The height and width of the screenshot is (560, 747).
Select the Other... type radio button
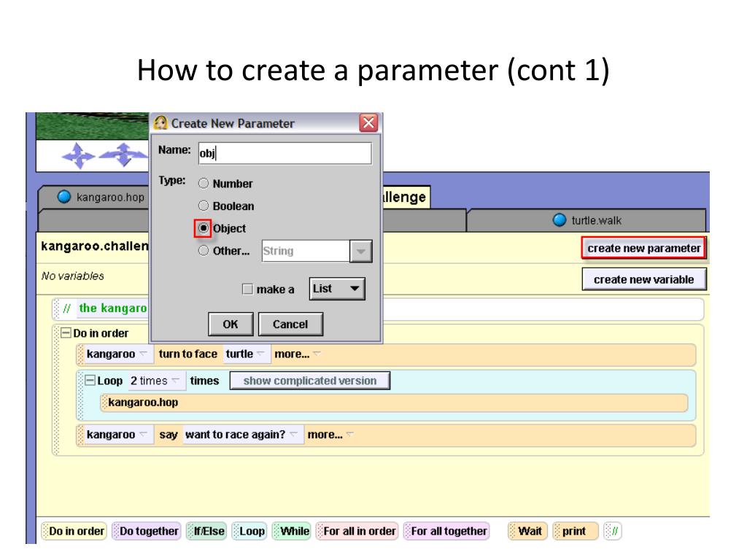[204, 251]
